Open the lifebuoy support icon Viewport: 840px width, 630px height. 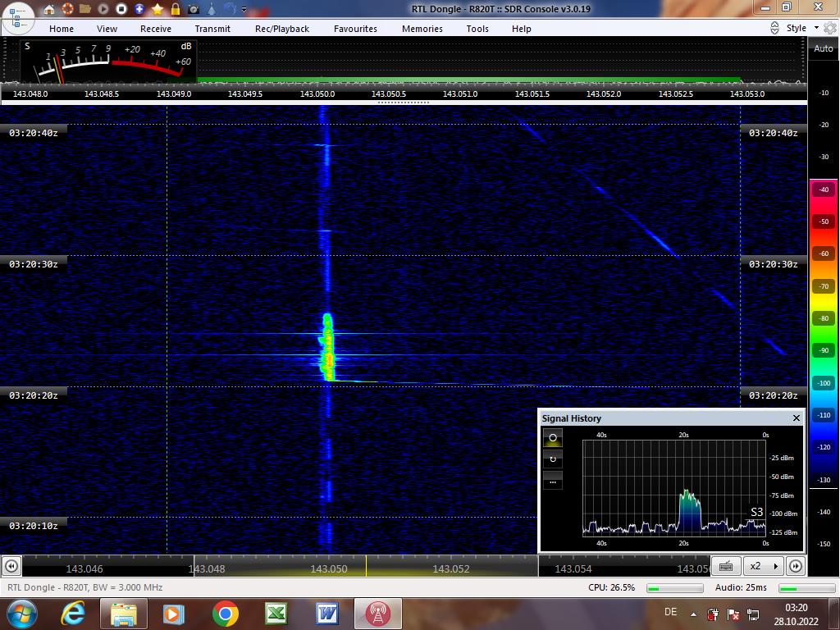(x=67, y=9)
